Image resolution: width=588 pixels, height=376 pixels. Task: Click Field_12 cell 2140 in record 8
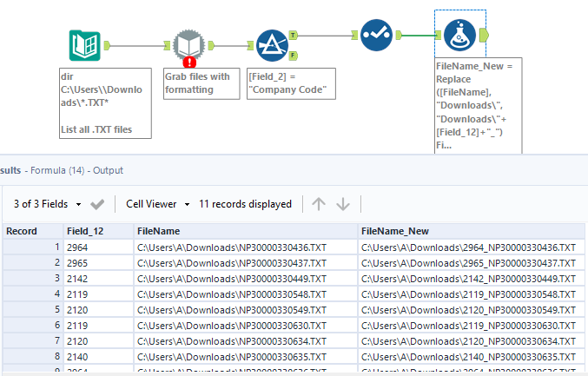[98, 357]
